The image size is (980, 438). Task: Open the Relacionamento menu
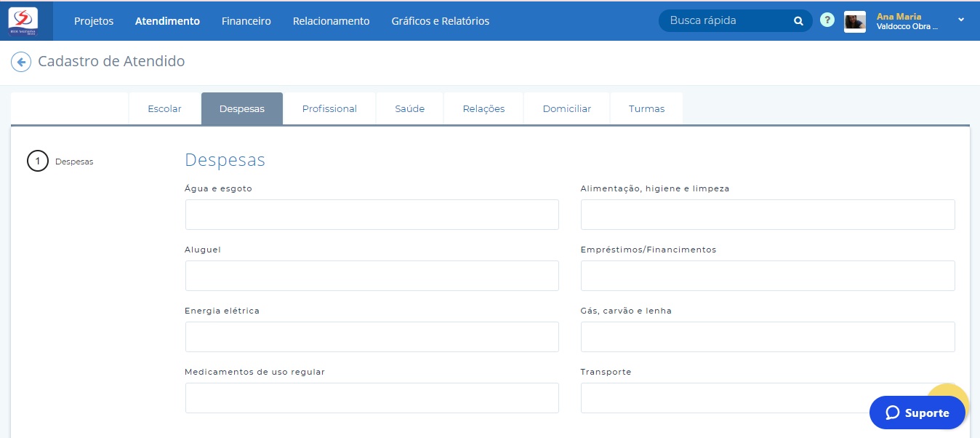click(x=331, y=21)
